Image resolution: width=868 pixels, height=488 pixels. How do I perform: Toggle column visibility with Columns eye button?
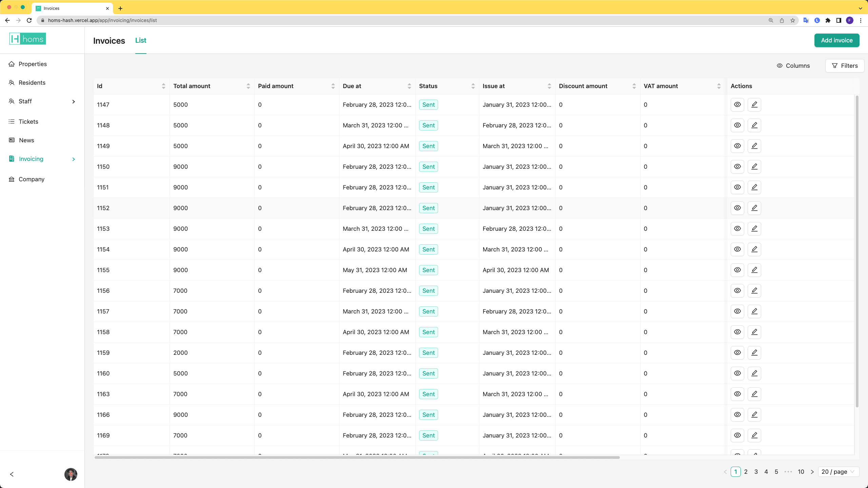(793, 66)
